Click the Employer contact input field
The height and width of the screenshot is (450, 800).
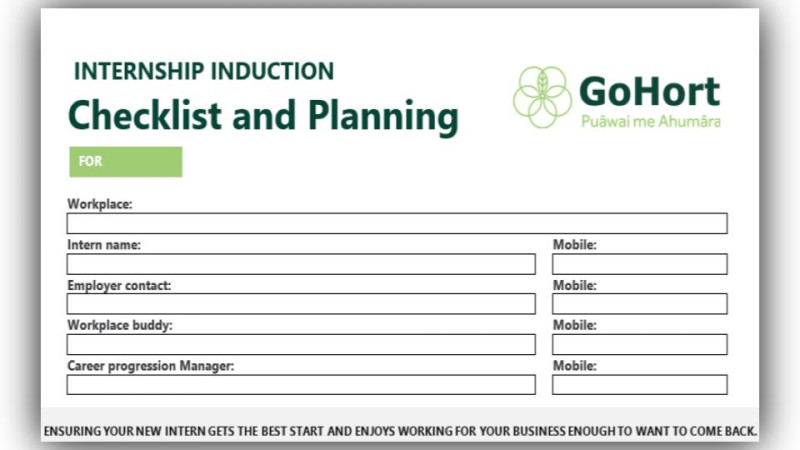click(x=301, y=304)
